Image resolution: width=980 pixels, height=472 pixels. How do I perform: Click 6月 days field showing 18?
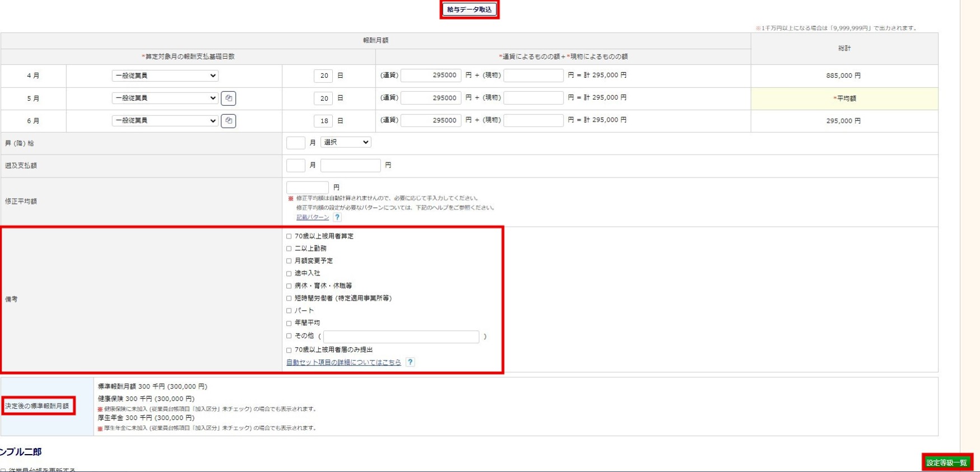click(x=323, y=120)
